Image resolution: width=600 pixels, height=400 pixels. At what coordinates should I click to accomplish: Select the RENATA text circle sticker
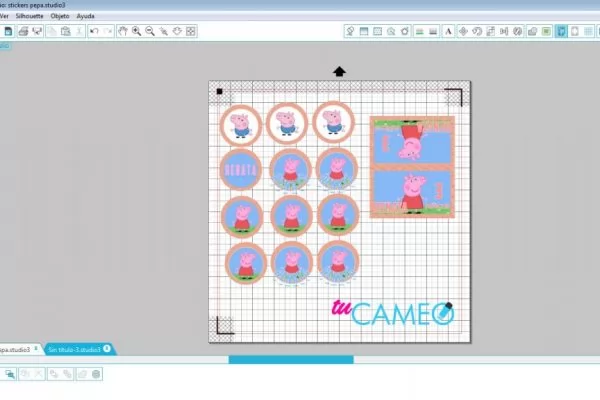[241, 170]
